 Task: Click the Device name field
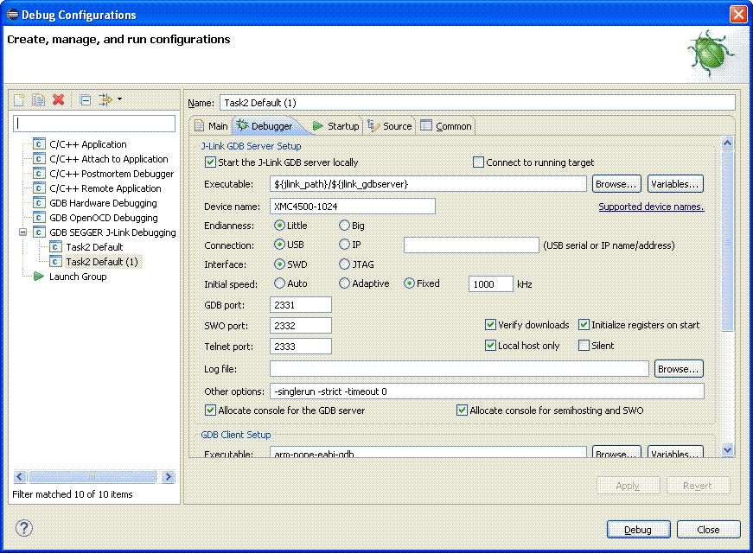(353, 207)
